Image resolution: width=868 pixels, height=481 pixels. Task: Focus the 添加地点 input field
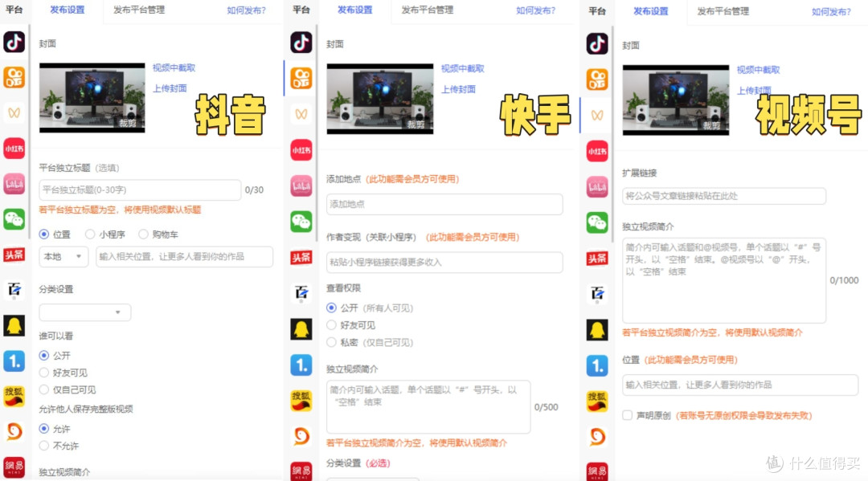444,204
